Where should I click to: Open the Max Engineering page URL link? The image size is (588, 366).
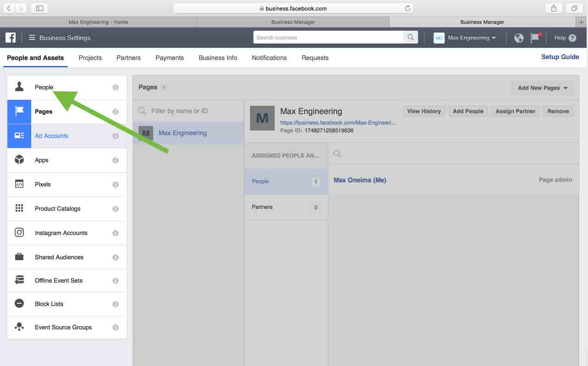tap(338, 123)
